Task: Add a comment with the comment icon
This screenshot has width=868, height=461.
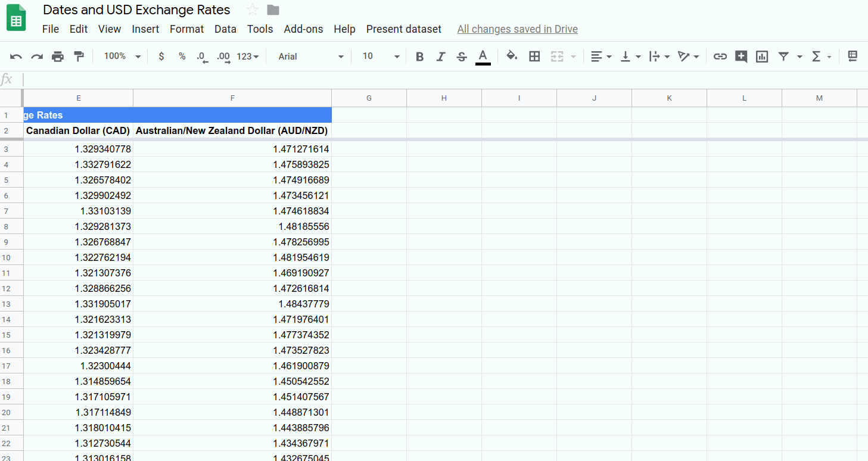Action: point(741,57)
